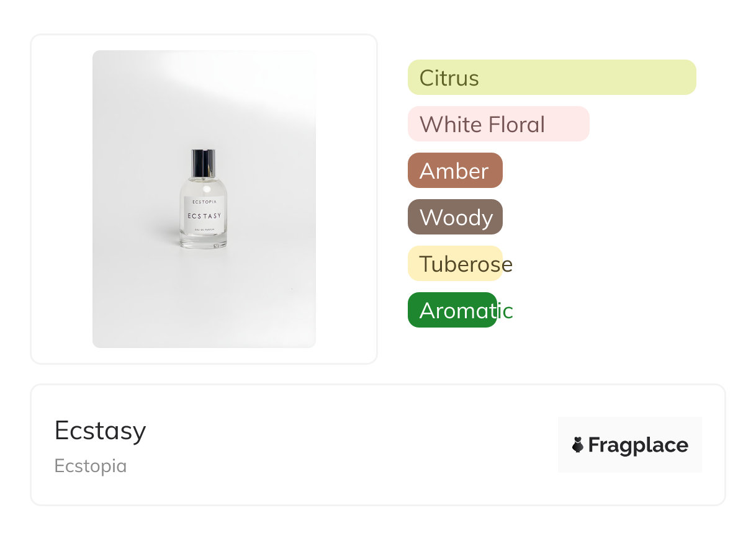
Task: Open the Ecstasy perfume title
Action: pyautogui.click(x=101, y=430)
